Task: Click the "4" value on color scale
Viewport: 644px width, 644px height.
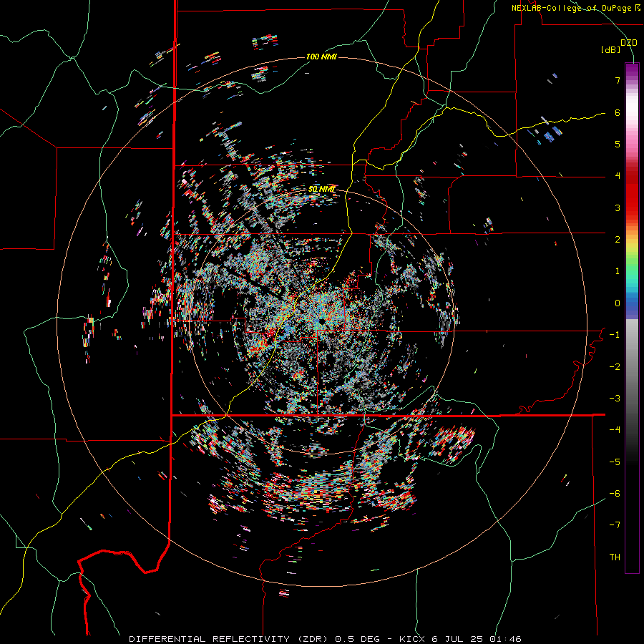Action: (618, 176)
